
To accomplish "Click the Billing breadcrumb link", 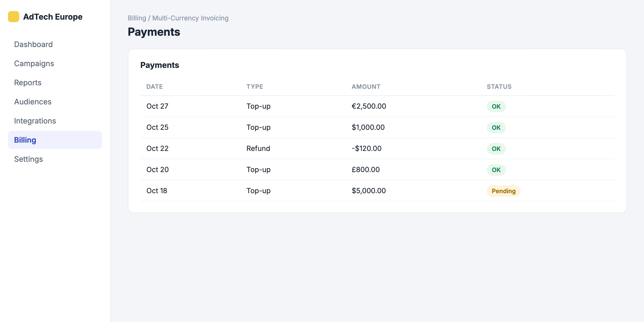I will click(137, 18).
